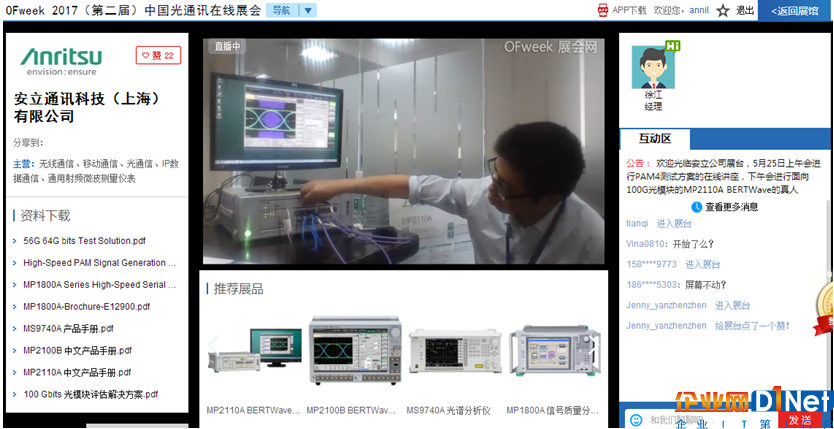Click the right carousel arrow in 推荐展品
The width and height of the screenshot is (834, 429).
click(x=595, y=344)
